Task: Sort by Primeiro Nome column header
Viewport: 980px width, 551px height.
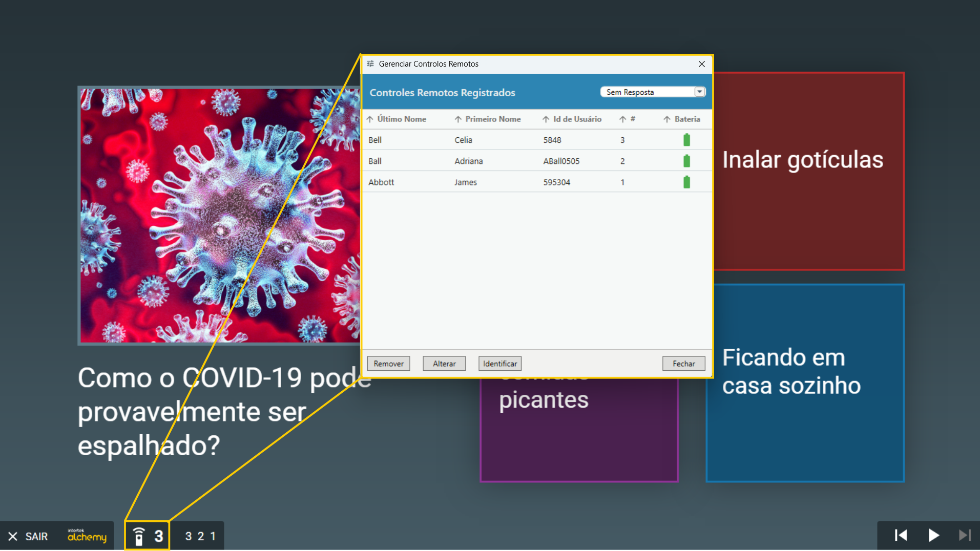Action: [492, 119]
